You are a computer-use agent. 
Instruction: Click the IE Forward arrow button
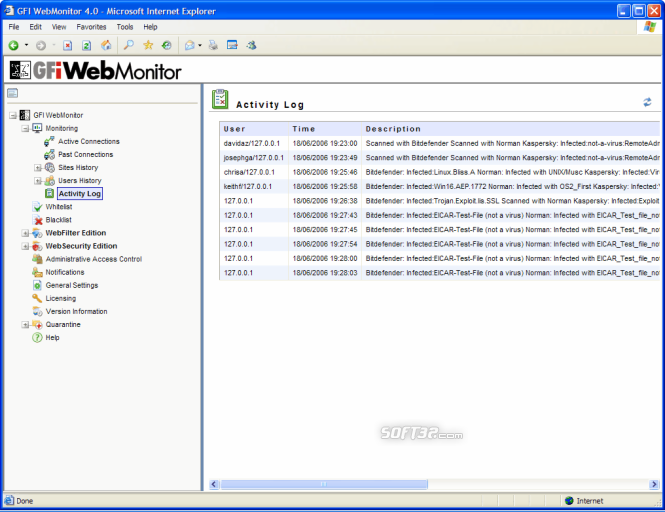click(41, 45)
